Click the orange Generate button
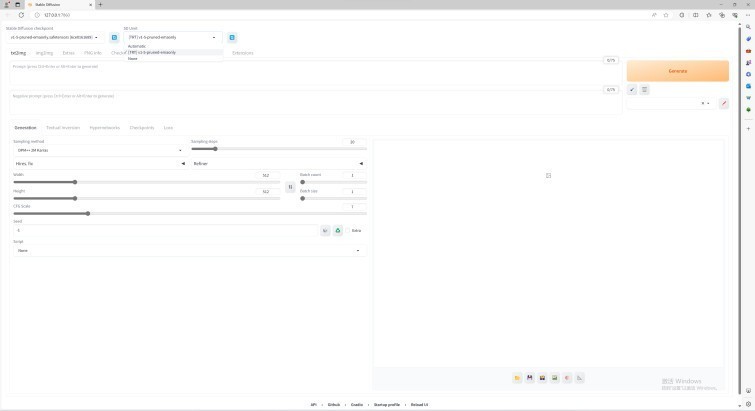755x411 pixels. [x=677, y=71]
